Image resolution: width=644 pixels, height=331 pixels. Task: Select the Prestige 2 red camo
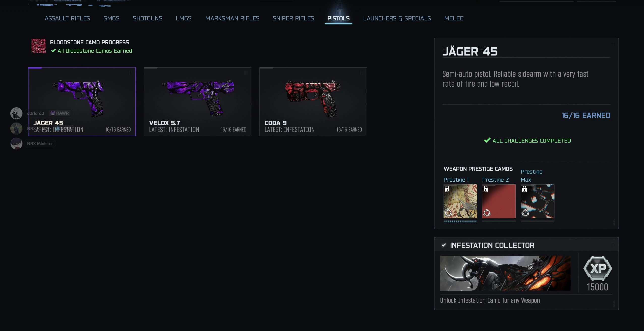(x=499, y=201)
